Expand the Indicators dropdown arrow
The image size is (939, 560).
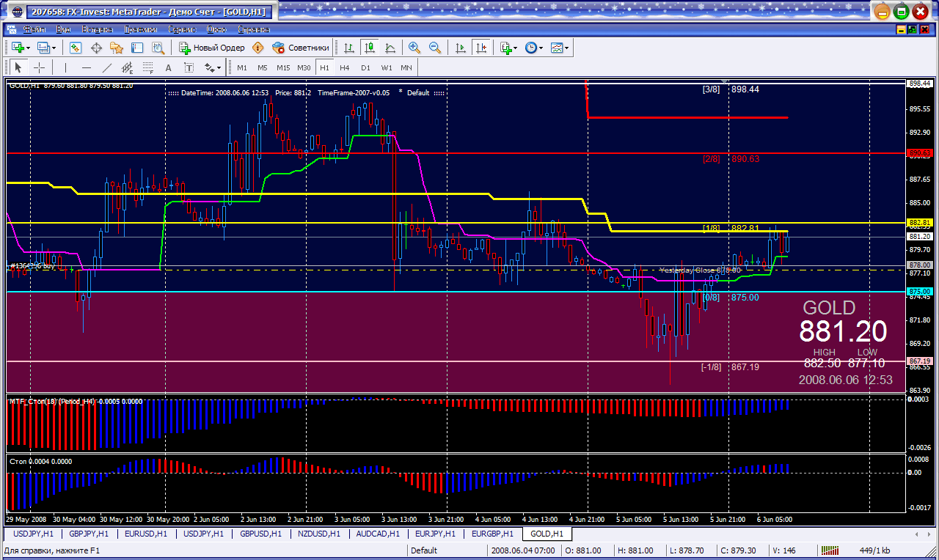[x=516, y=48]
